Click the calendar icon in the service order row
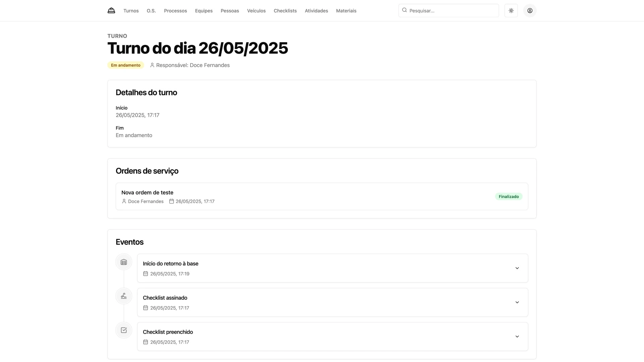Image resolution: width=644 pixels, height=362 pixels. point(171,201)
